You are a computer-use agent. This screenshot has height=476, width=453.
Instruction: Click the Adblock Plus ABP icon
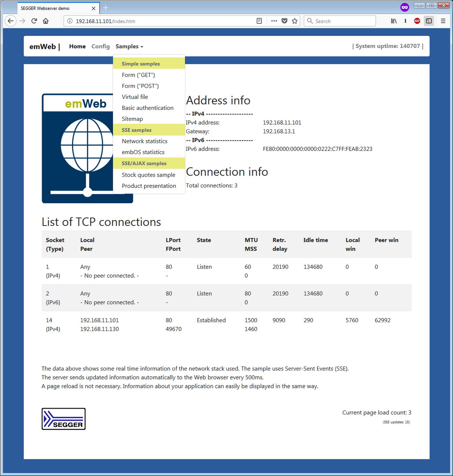click(x=417, y=21)
